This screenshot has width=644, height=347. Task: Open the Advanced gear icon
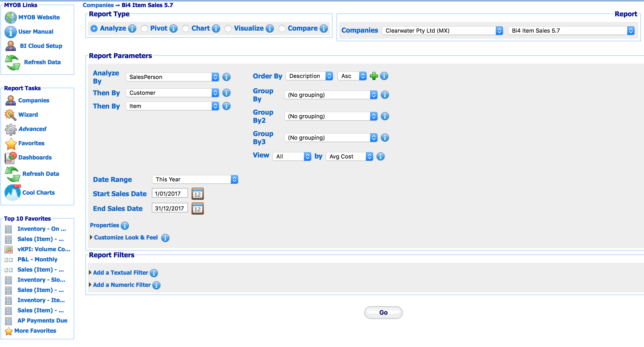pos(11,129)
